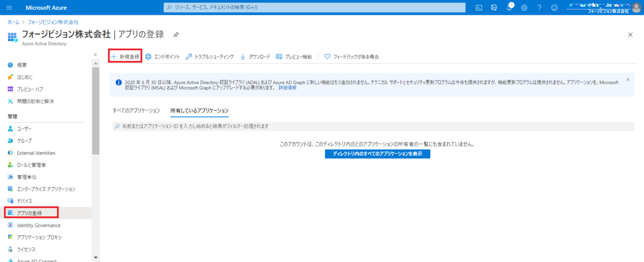Click ダウンロード in the toolbar
Viewport: 644px width, 262px height.
(255, 56)
